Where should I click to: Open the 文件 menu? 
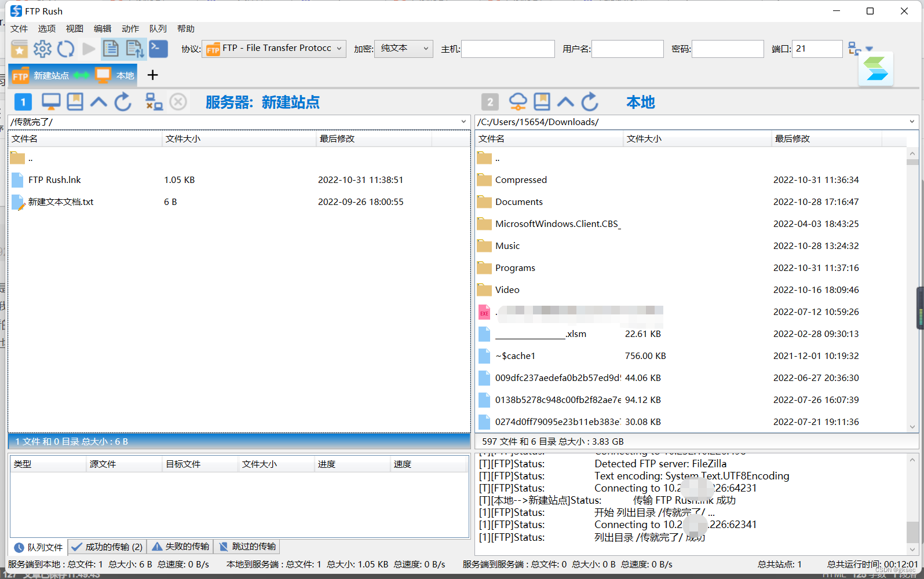click(19, 28)
